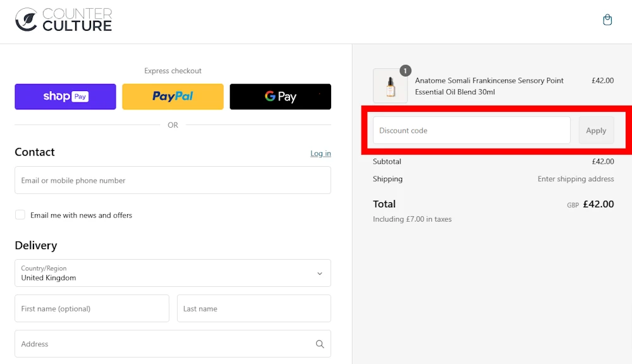Pay with PayPal express checkout
Image resolution: width=632 pixels, height=364 pixels.
173,97
